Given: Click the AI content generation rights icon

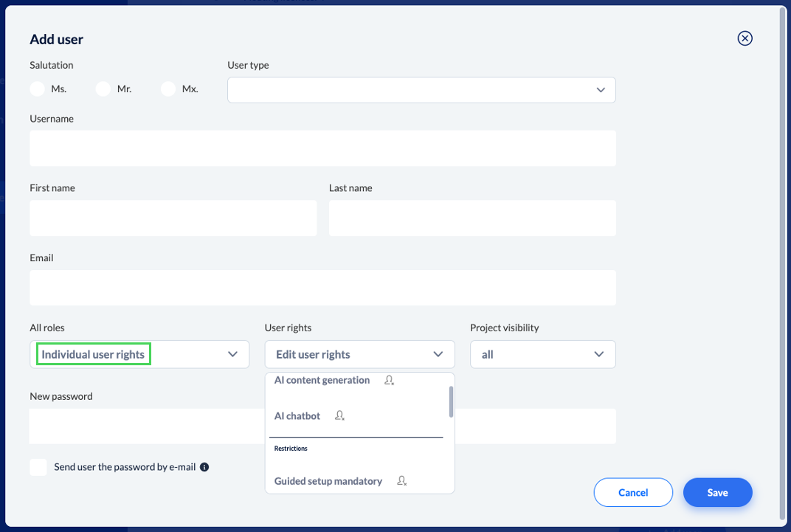Looking at the screenshot, I should (389, 380).
